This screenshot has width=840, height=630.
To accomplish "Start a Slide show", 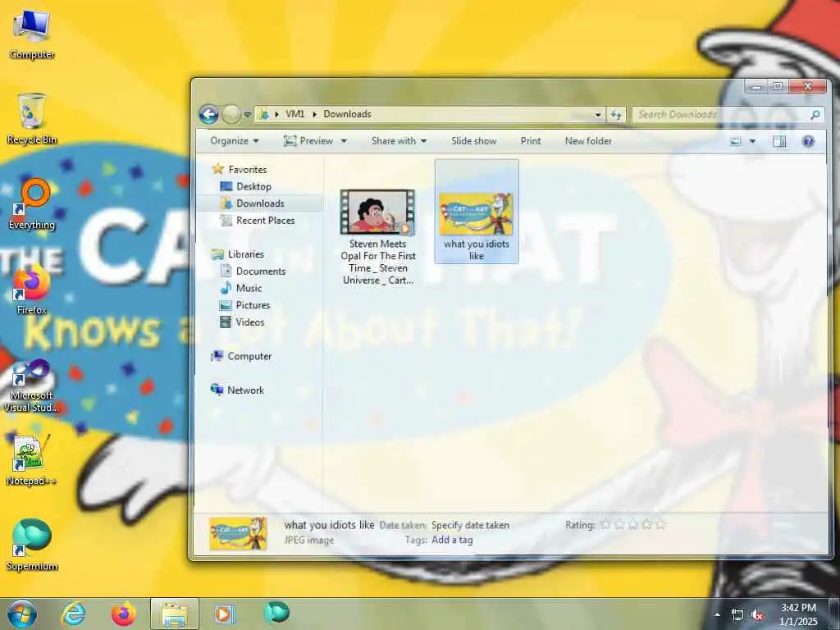I will (x=473, y=141).
